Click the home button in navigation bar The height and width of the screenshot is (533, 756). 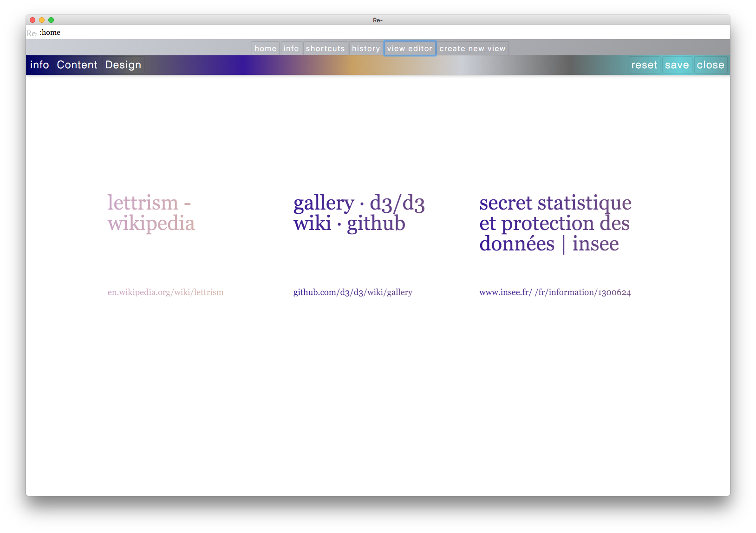(265, 48)
